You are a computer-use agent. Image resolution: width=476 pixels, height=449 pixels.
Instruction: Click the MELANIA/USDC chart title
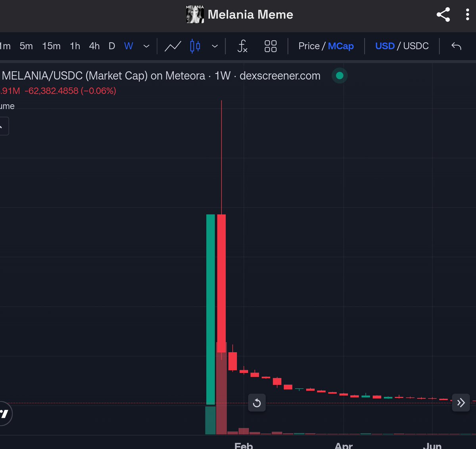coord(161,76)
